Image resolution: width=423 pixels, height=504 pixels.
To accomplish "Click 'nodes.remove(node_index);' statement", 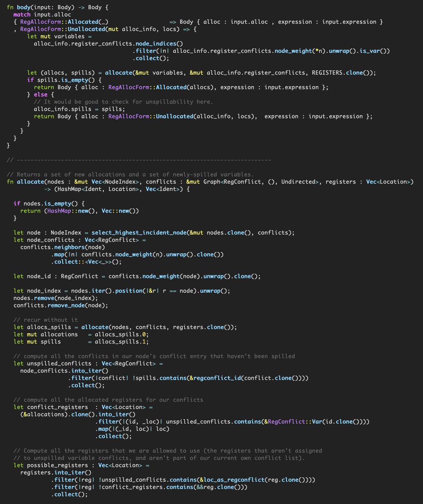I will 56,298.
